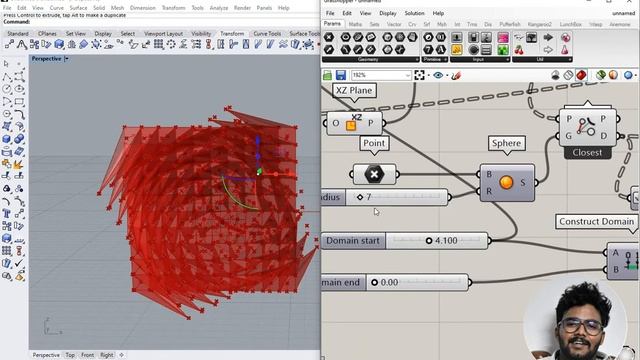640x360 pixels.
Task: Click the orange Sphere component icon on the canvas
Action: [506, 182]
